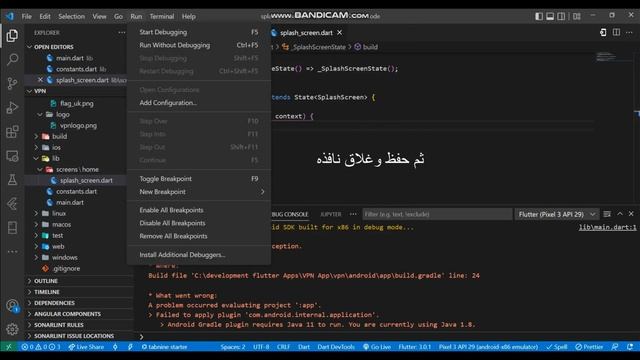640x360 pixels.
Task: Clear the debug console icon
Action: point(607,214)
